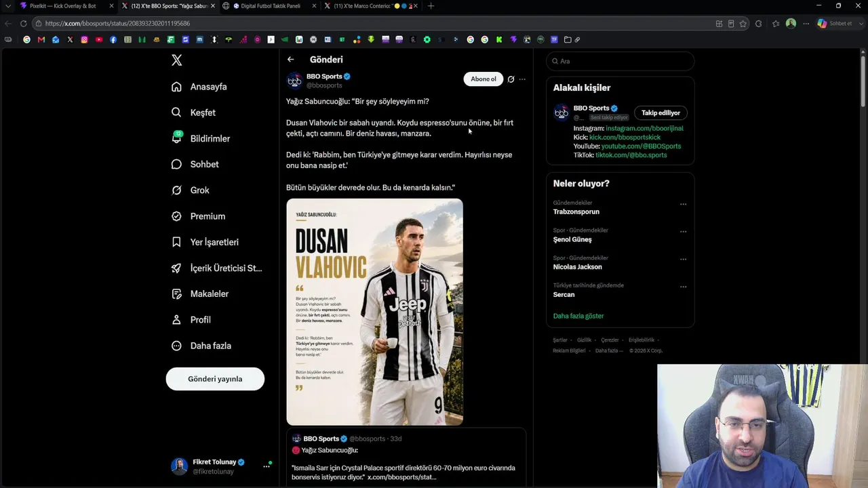Open the youtube.com/@BBOSports link
This screenshot has height=488, width=868.
coord(641,146)
